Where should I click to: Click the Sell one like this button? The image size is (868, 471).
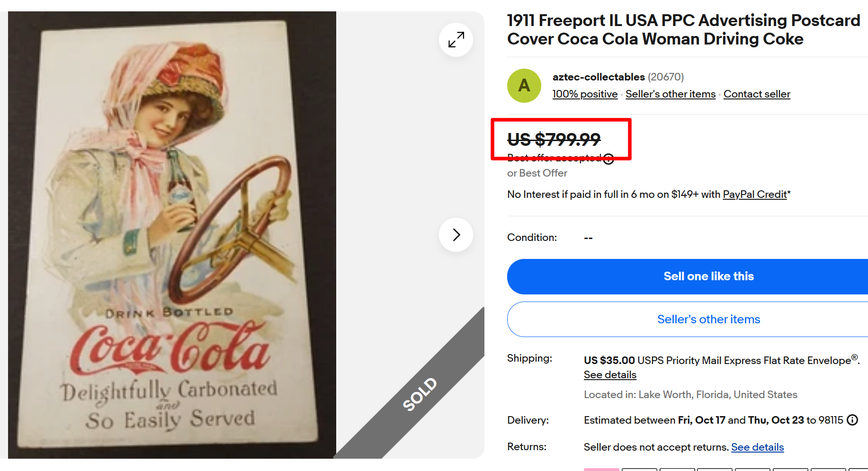click(x=708, y=276)
